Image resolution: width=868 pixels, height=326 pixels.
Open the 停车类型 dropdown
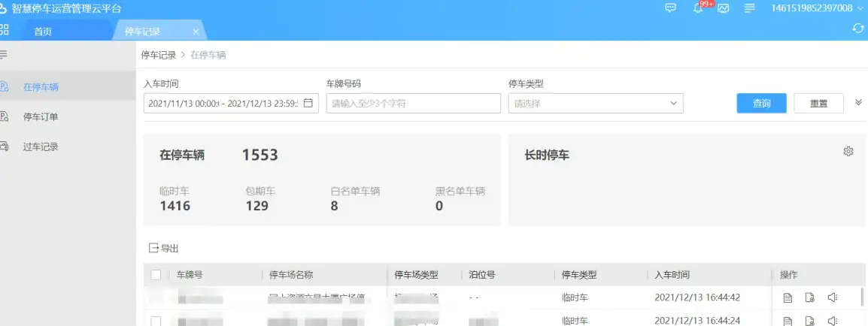[x=596, y=104]
